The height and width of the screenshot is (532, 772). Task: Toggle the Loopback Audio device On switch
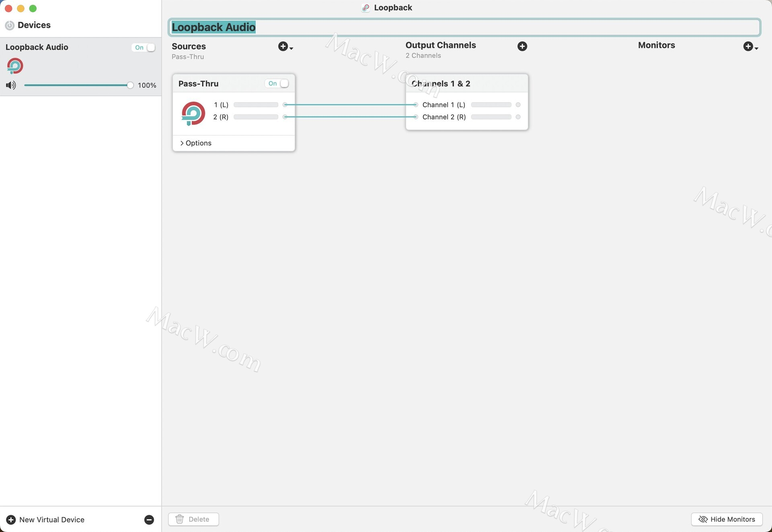[144, 47]
